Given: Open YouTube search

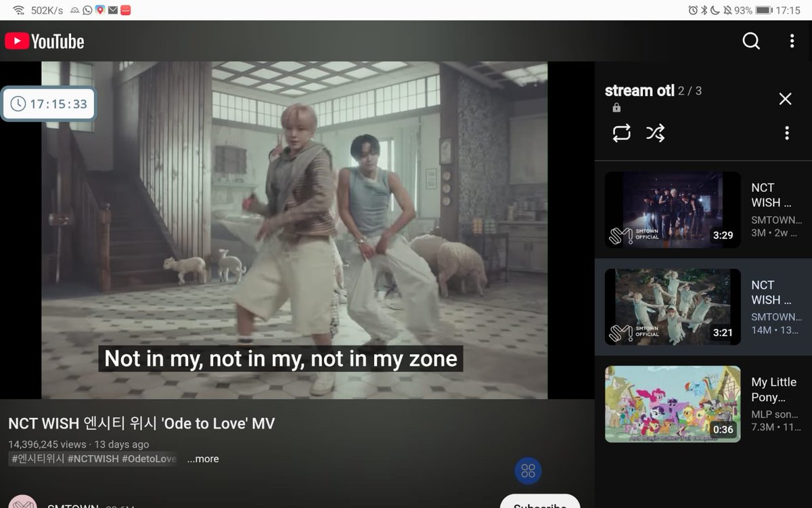Looking at the screenshot, I should 751,41.
